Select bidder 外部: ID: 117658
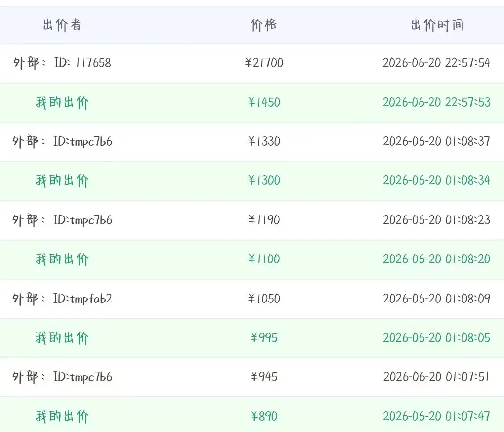This screenshot has width=504, height=432. tap(62, 63)
